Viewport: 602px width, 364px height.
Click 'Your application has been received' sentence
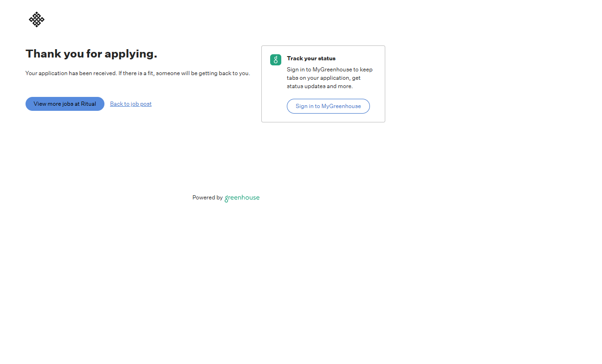pyautogui.click(x=71, y=73)
